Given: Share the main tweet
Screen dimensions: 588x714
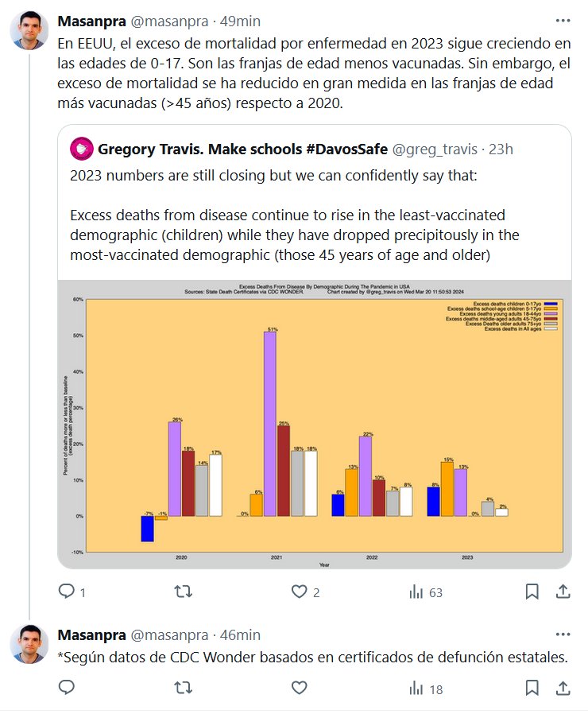Looking at the screenshot, I should tap(563, 592).
